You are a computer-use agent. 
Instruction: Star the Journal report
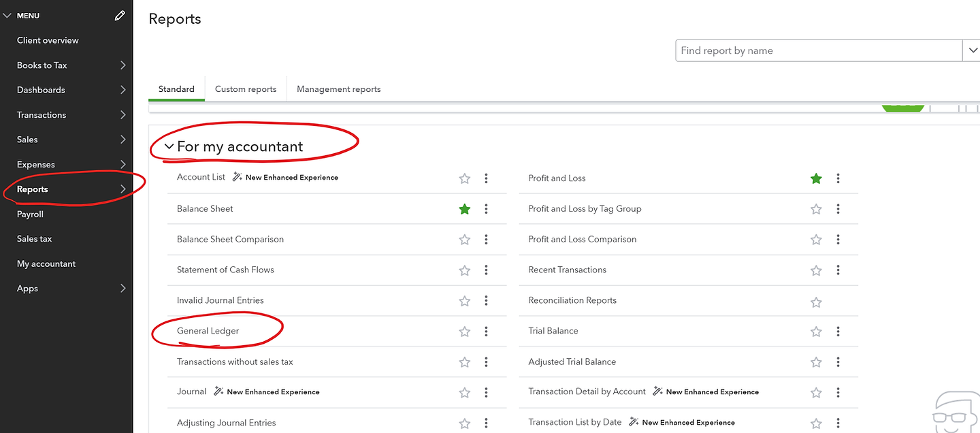pyautogui.click(x=465, y=393)
